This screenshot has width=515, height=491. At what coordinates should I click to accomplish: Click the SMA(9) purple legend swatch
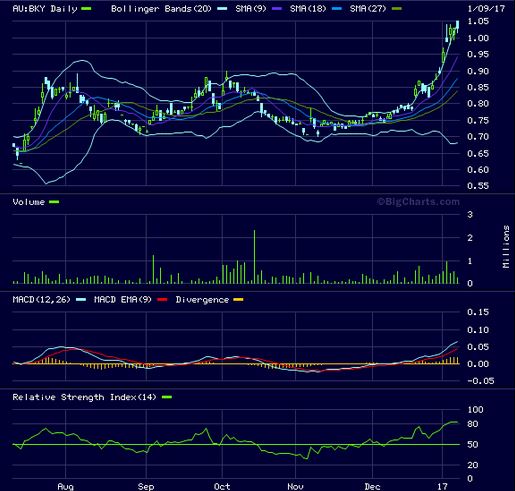pos(277,9)
